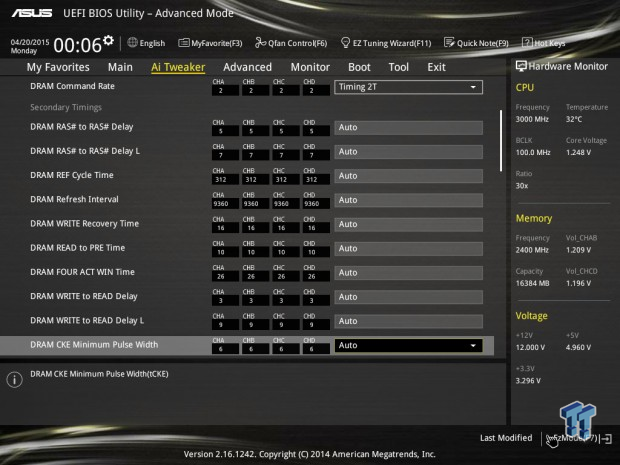Viewport: 620px width, 465px height.
Task: Click the Qfan Control fan icon
Action: 260,43
